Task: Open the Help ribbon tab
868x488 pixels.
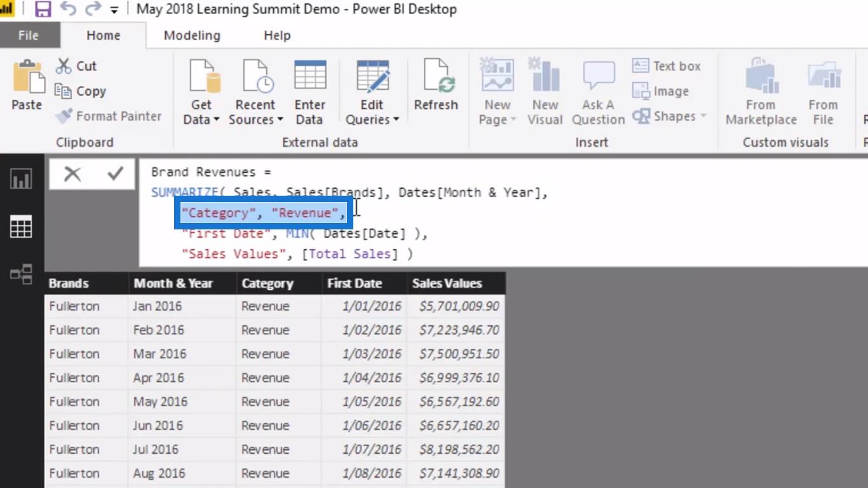Action: click(x=277, y=36)
